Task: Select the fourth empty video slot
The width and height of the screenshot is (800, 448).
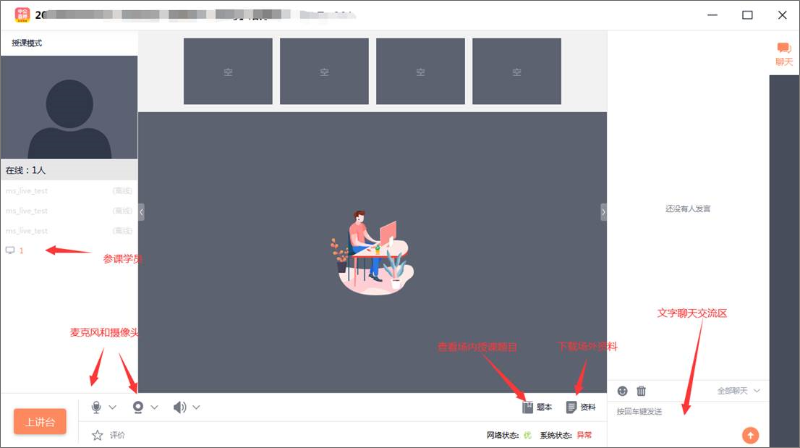Action: [x=516, y=72]
